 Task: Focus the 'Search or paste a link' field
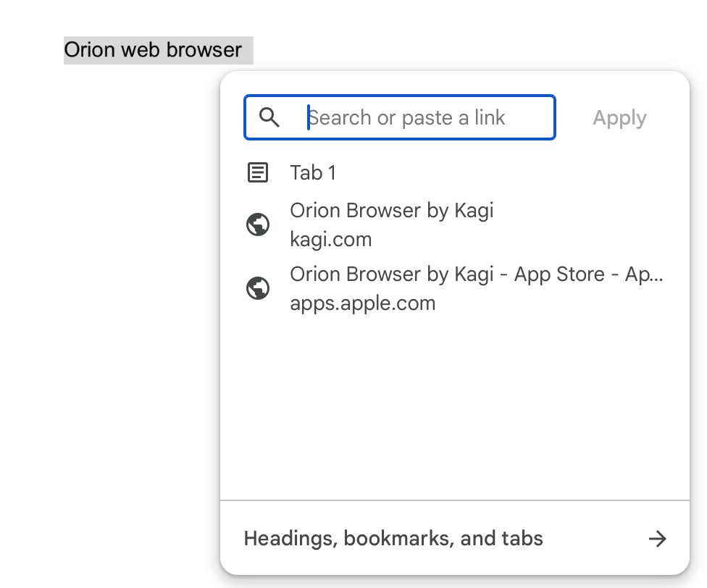[427, 117]
